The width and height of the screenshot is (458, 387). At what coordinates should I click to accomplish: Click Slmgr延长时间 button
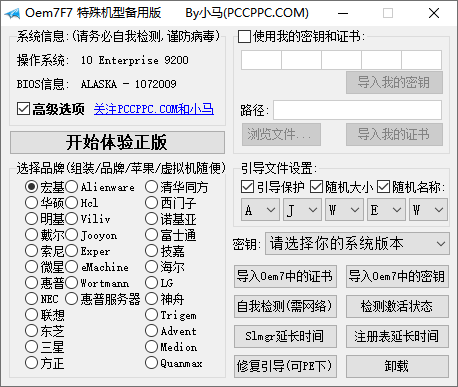[285, 336]
